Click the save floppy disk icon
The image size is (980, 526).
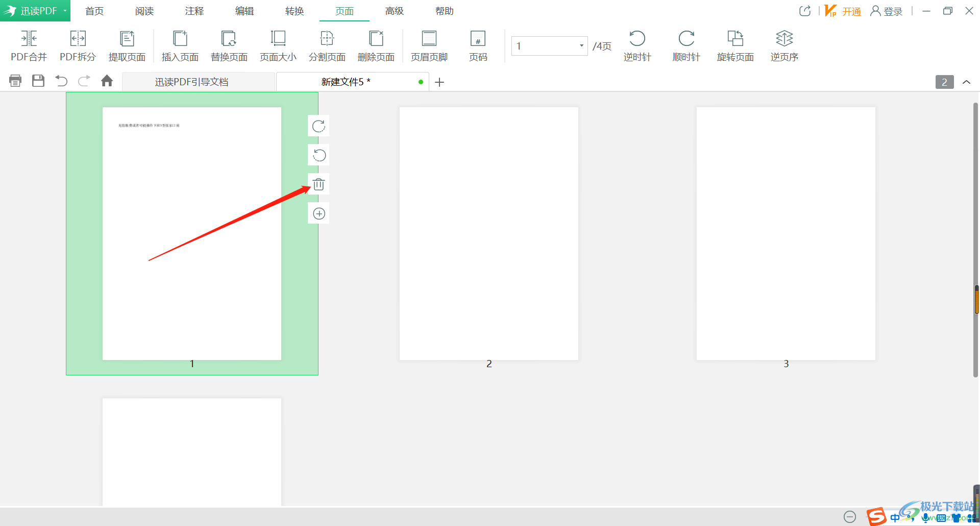point(38,81)
